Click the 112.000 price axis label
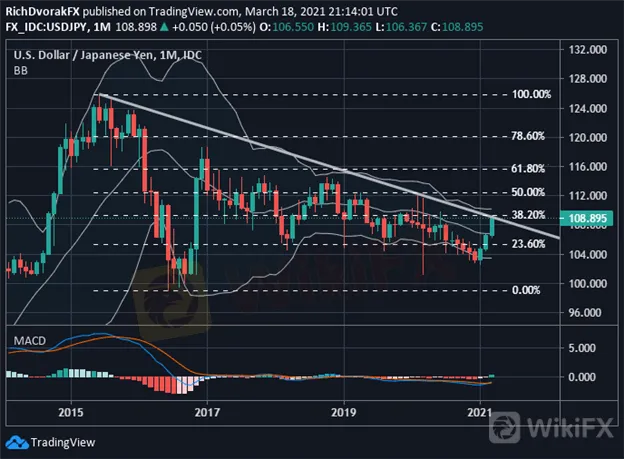 (x=588, y=196)
